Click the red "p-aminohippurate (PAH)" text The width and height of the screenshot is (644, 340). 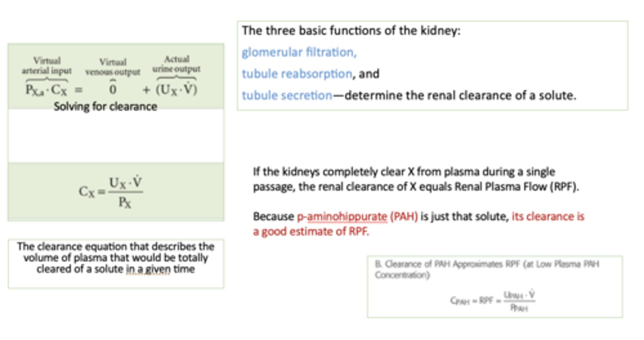357,217
